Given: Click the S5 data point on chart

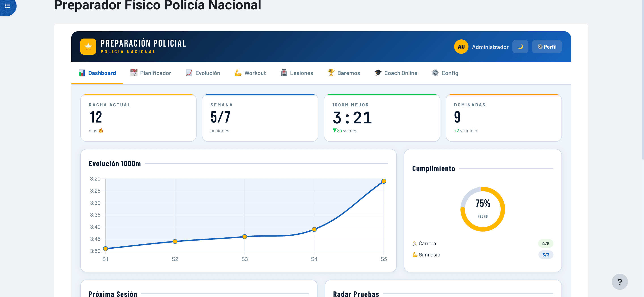Looking at the screenshot, I should tap(384, 181).
